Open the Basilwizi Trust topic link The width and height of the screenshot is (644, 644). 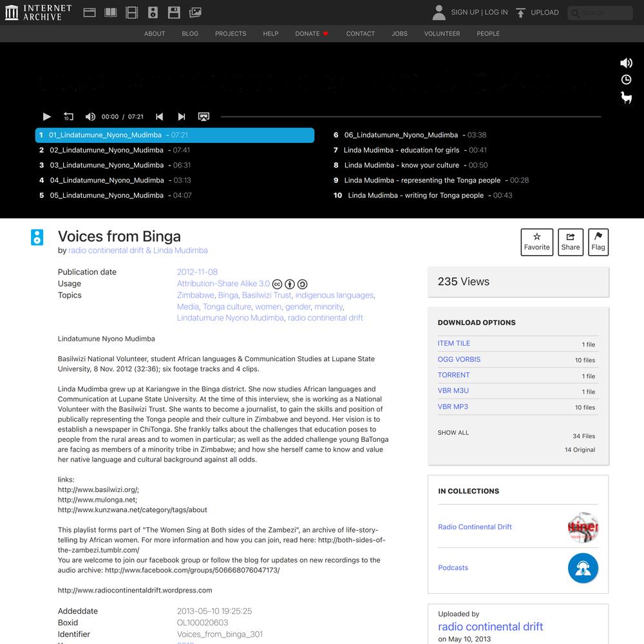pyautogui.click(x=267, y=296)
